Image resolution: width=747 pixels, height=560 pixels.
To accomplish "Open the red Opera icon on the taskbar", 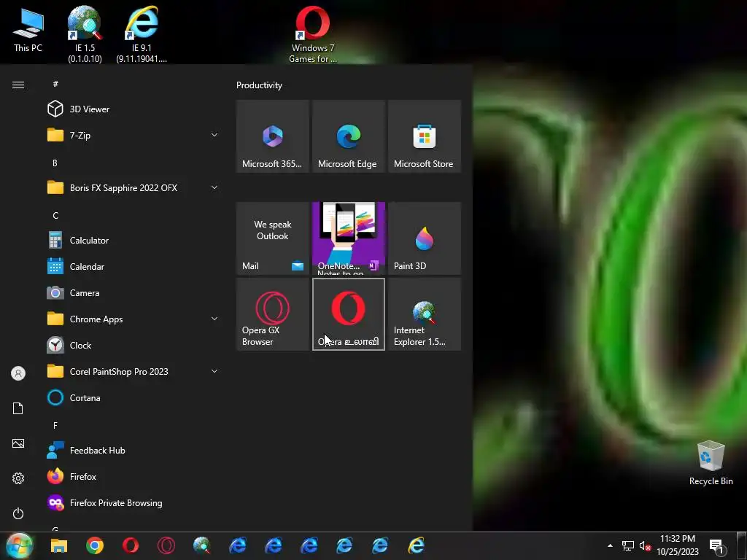I will 131,545.
